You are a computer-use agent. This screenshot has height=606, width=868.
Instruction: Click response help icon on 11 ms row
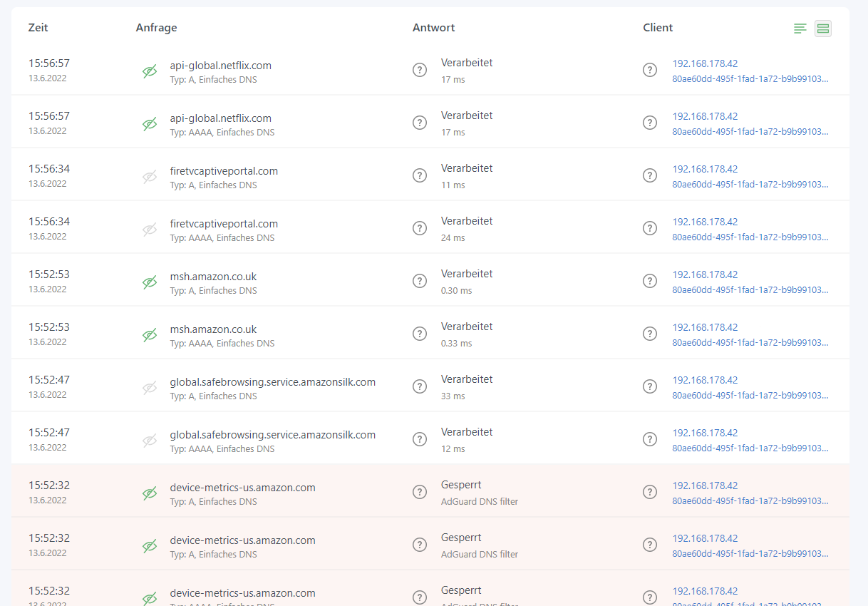click(420, 175)
